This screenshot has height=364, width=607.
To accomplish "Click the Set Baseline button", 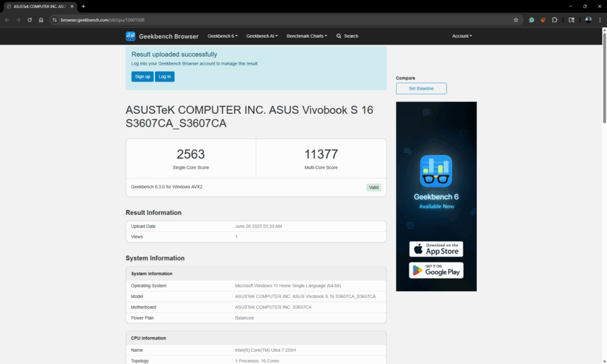I will click(421, 88).
